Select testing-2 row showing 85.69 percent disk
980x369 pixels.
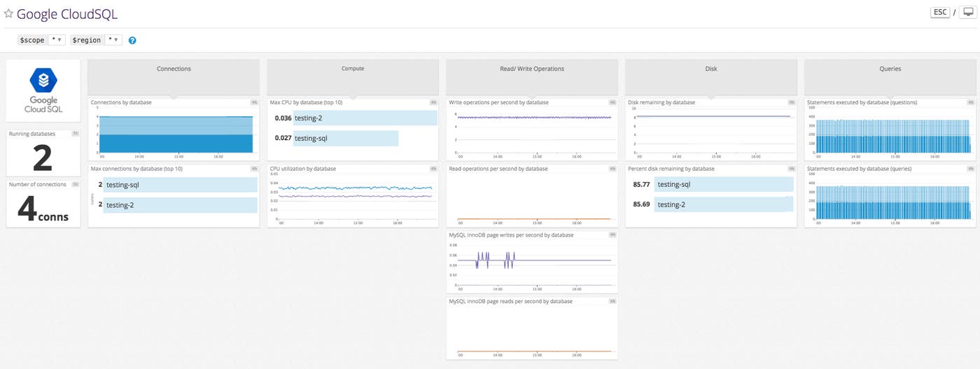coord(723,204)
